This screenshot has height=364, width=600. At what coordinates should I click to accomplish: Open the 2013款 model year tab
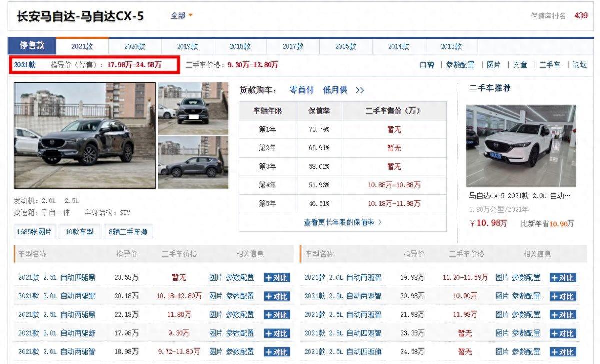tap(451, 46)
